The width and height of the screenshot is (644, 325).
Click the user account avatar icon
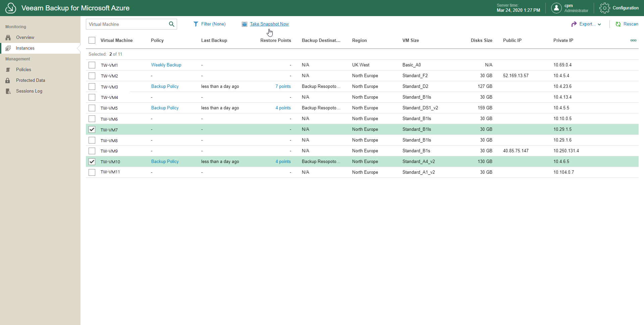[556, 8]
